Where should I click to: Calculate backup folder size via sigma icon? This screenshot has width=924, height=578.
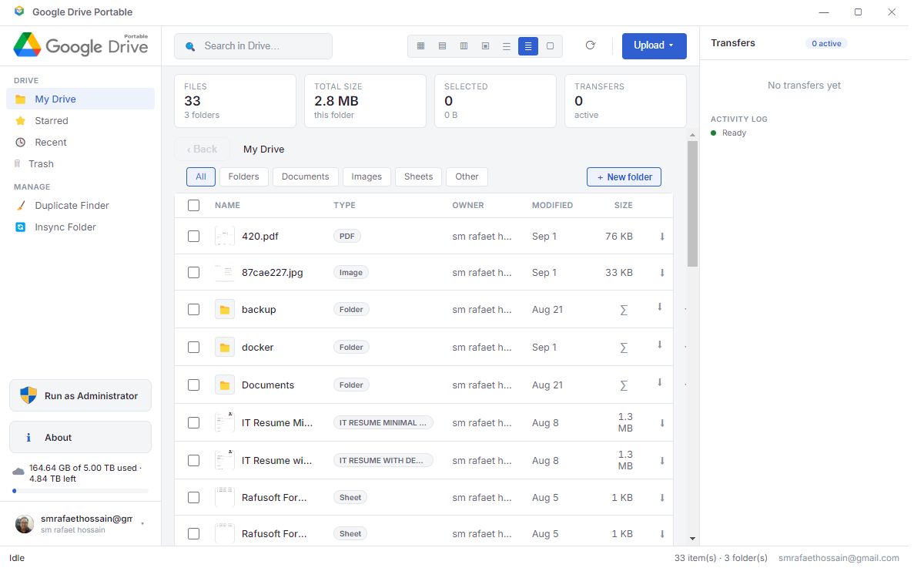tap(624, 310)
